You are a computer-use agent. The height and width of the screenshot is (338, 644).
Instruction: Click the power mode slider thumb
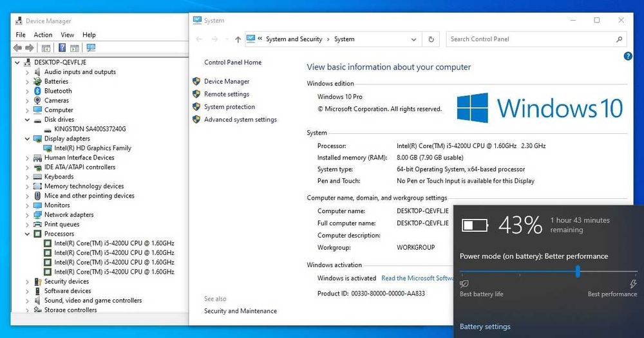coord(578,272)
